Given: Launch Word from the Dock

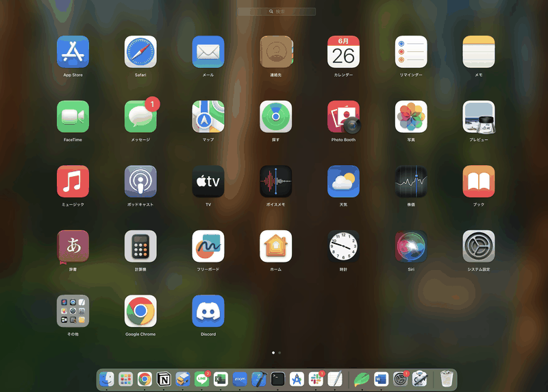Looking at the screenshot, I should point(381,379).
